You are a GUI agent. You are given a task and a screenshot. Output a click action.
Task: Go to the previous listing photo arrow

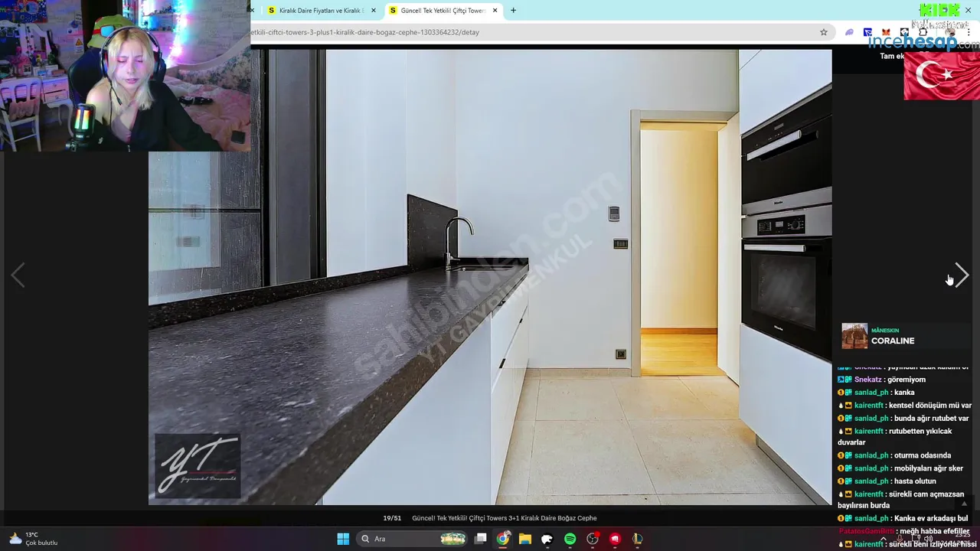pos(18,275)
